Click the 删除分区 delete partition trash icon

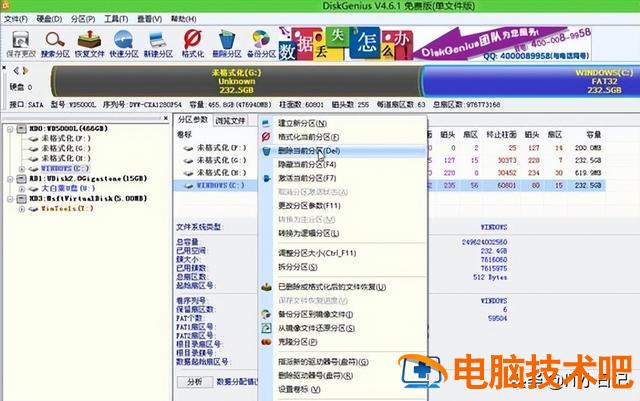click(227, 44)
